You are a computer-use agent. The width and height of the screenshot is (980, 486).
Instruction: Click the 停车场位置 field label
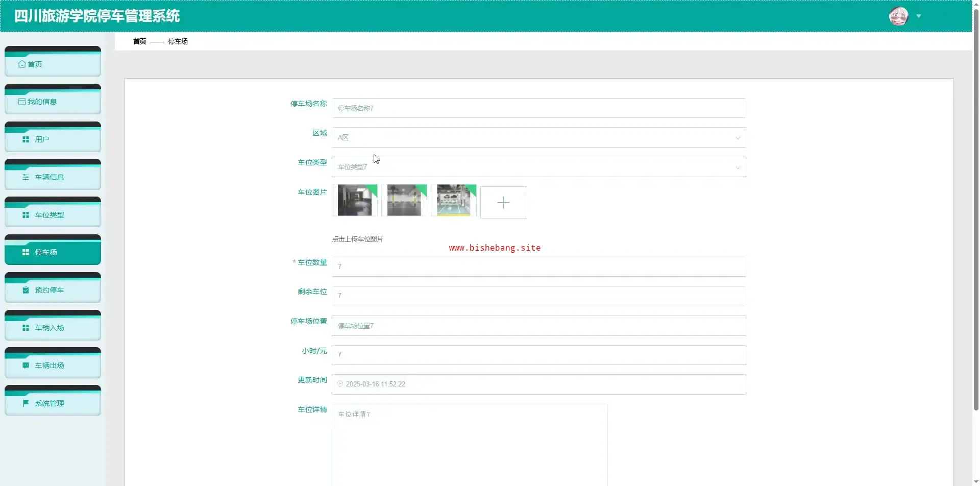[x=309, y=321]
